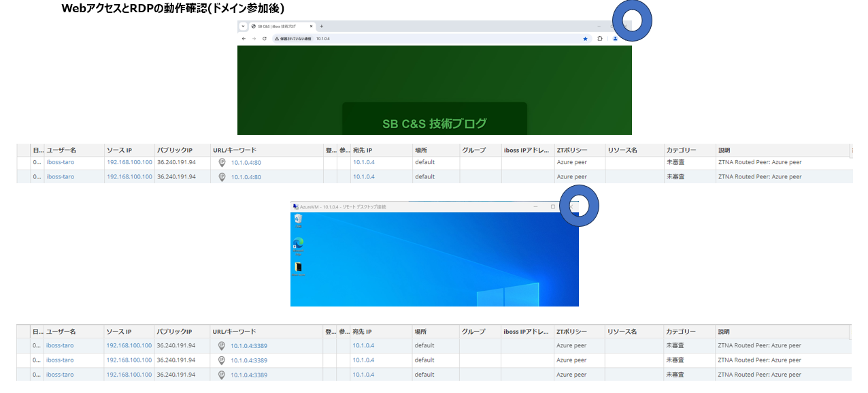Open 192.168.100.100 link in first port 80 row
868x393 pixels.
pyautogui.click(x=129, y=162)
